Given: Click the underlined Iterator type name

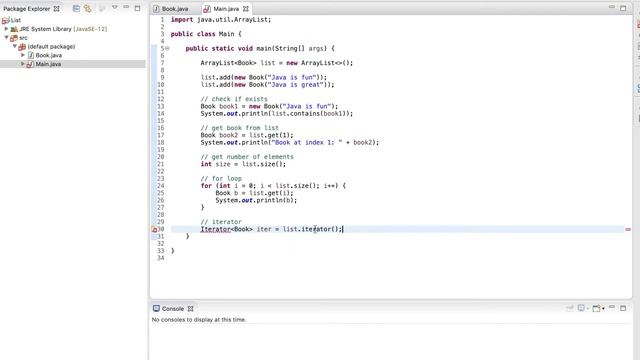Looking at the screenshot, I should tap(216, 229).
